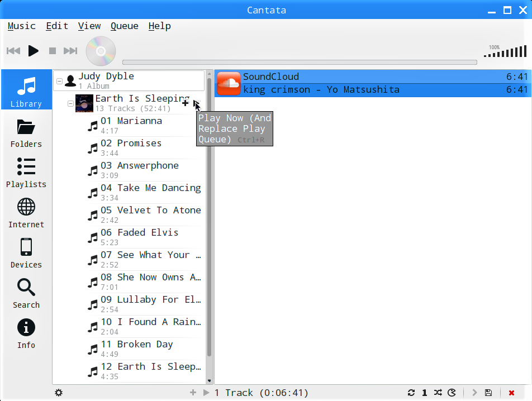Select track 02 Promises
This screenshot has height=401, width=532.
pyautogui.click(x=145, y=148)
